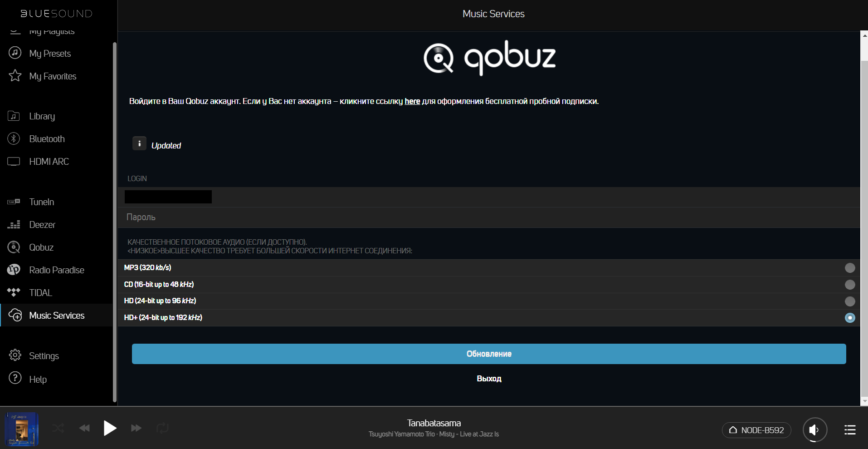Open Deezer equalizer icon
The image size is (868, 449).
pos(14,224)
